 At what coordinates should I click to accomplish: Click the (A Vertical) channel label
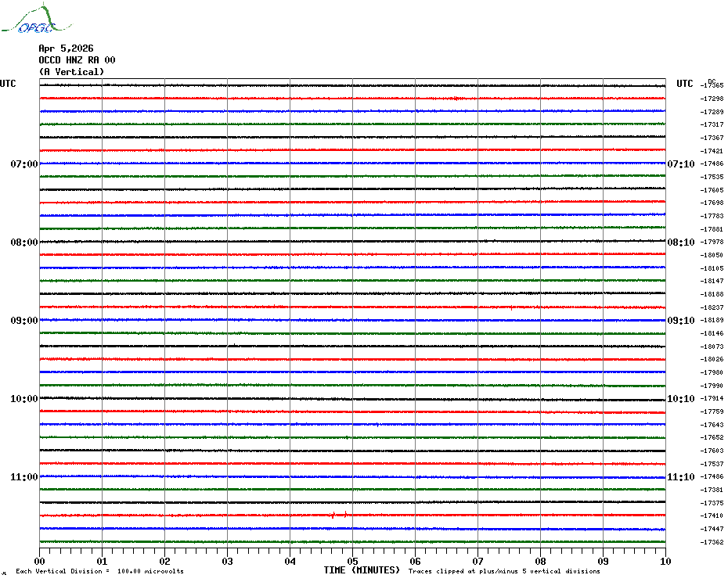(71, 72)
